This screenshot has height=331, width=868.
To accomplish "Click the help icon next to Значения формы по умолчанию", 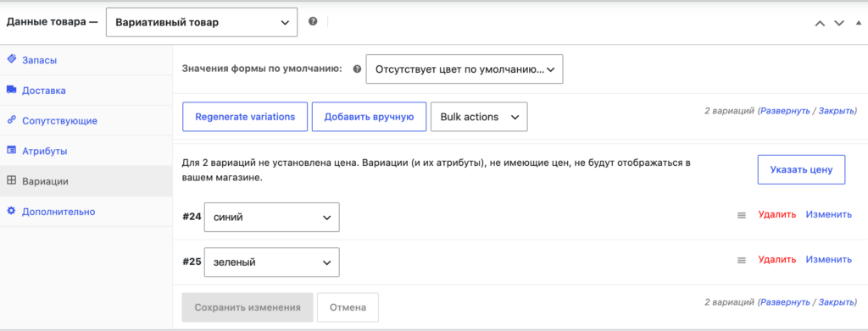I will pos(357,69).
